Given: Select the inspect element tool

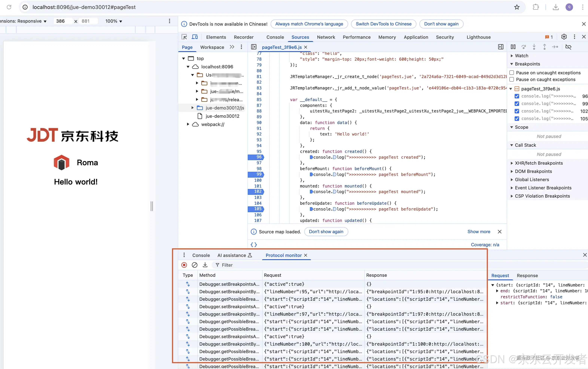Looking at the screenshot, I should pyautogui.click(x=184, y=37).
